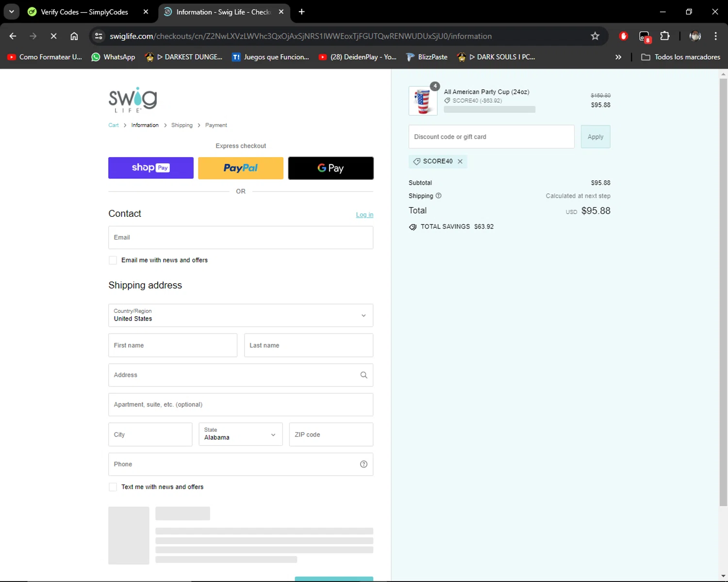Click the scrollbar down arrow
Viewport: 728px width, 582px height.
coord(723,576)
